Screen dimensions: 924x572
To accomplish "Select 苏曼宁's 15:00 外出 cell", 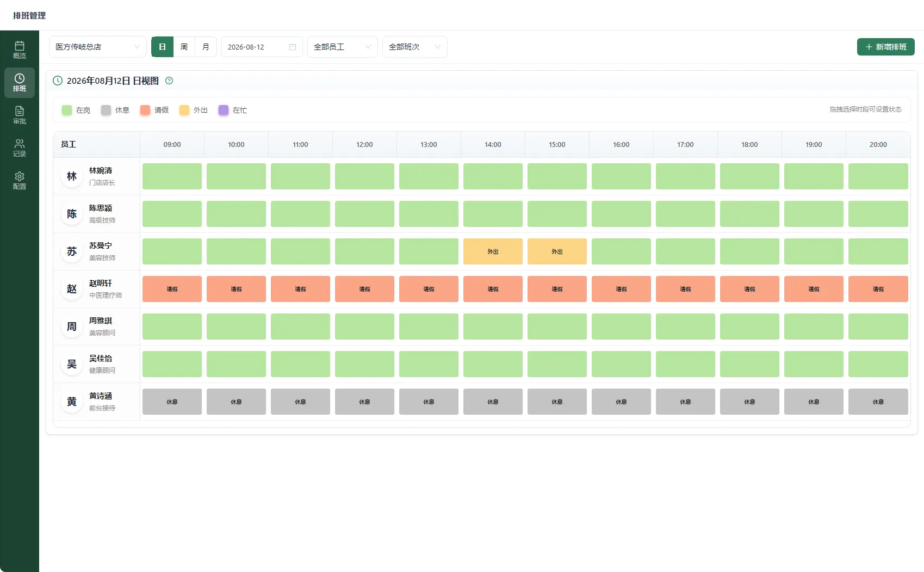I will tap(557, 251).
